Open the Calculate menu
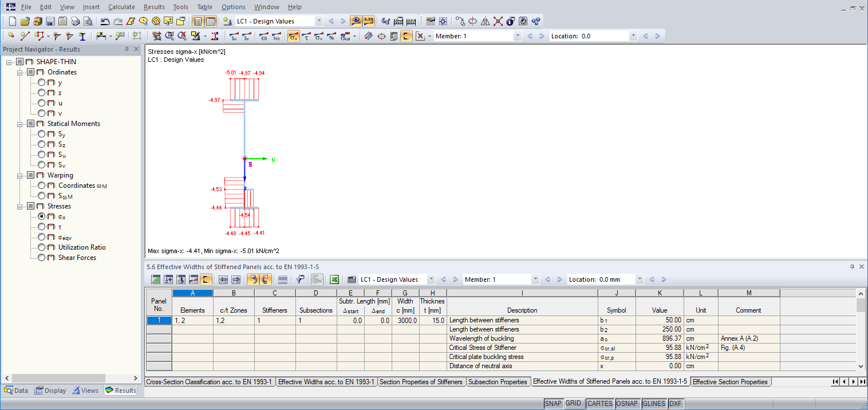 [x=121, y=7]
